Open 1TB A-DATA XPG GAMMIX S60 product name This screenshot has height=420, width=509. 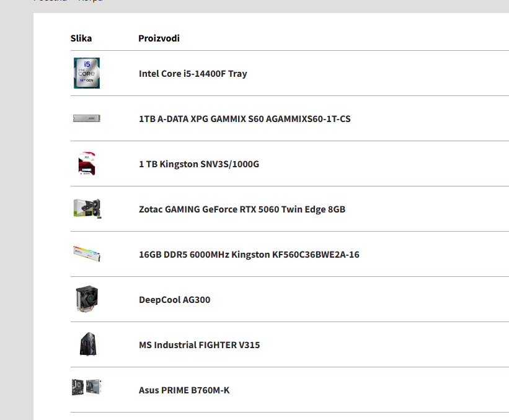point(244,119)
